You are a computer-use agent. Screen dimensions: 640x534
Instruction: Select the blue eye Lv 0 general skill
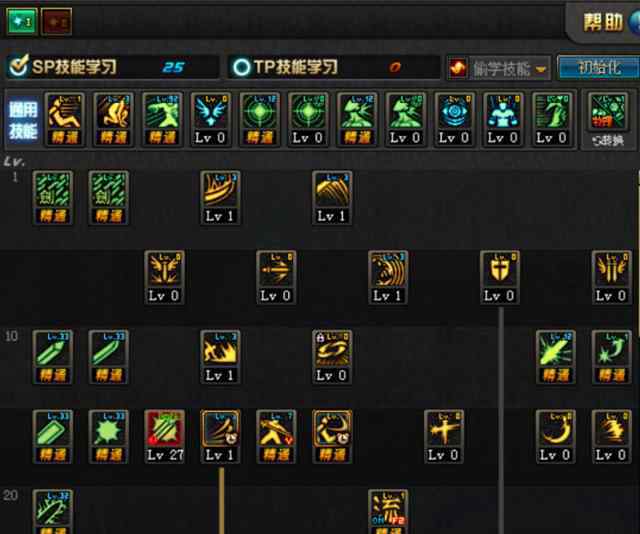click(x=453, y=119)
